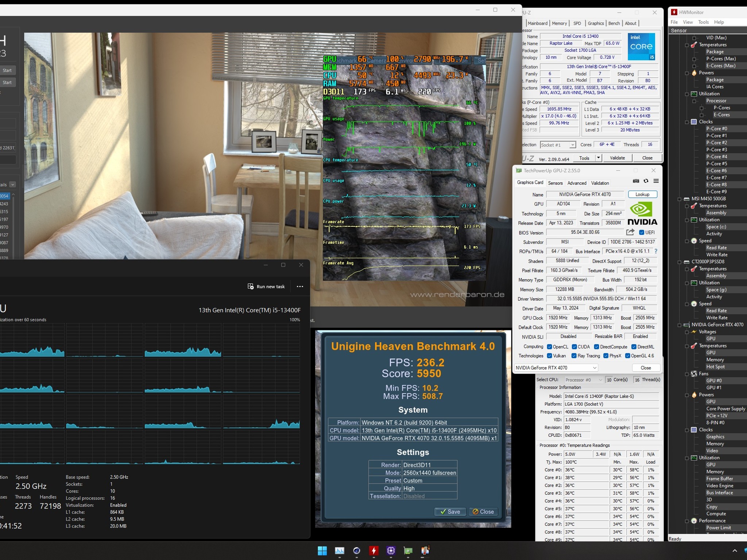Screen dimensions: 747x560
Task: Collapse the Processor utilization node
Action: click(694, 101)
